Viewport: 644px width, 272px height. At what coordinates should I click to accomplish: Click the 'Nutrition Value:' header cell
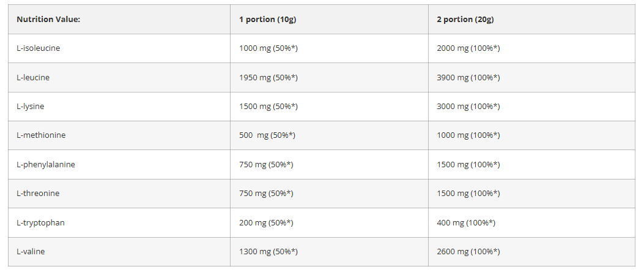(48, 20)
